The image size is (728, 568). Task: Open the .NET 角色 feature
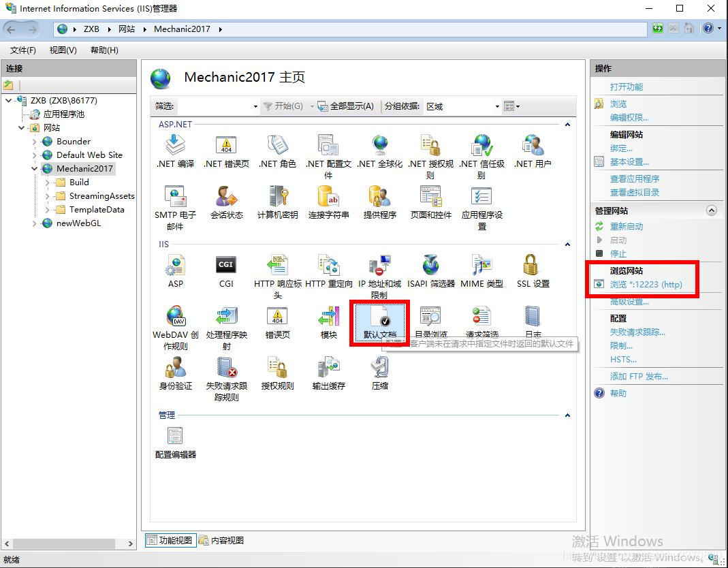coord(277,151)
